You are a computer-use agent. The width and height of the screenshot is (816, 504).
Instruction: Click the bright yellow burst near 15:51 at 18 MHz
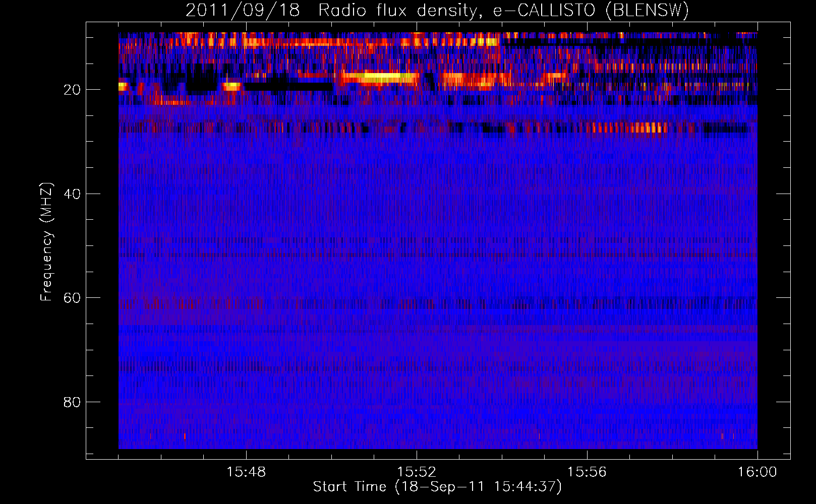(x=381, y=78)
